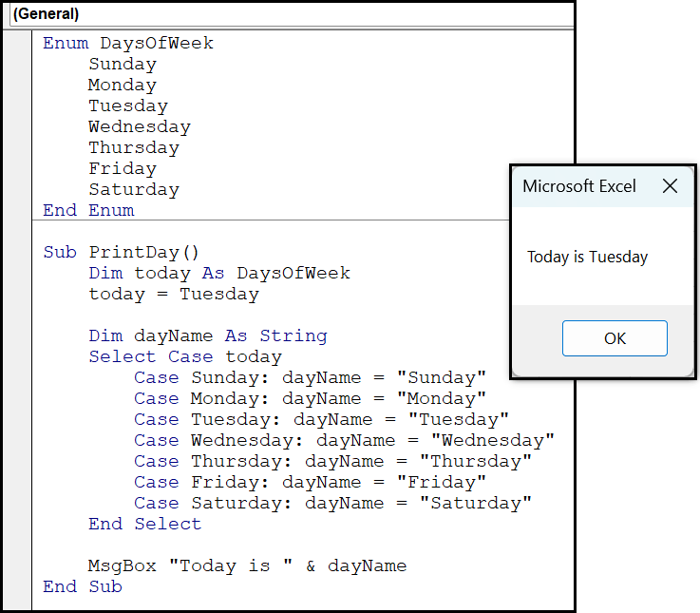Click the 'Case Friday: dayName' line
The height and width of the screenshot is (613, 700).
(311, 482)
